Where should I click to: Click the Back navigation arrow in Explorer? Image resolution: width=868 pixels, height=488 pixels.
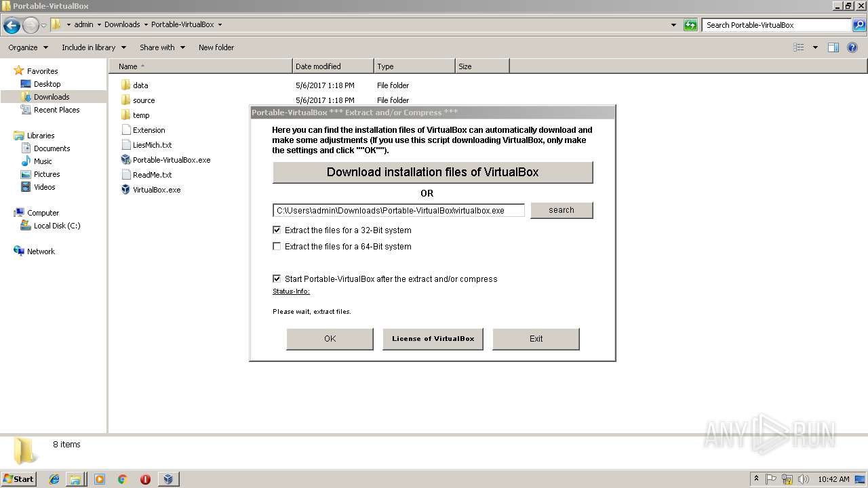pos(12,26)
